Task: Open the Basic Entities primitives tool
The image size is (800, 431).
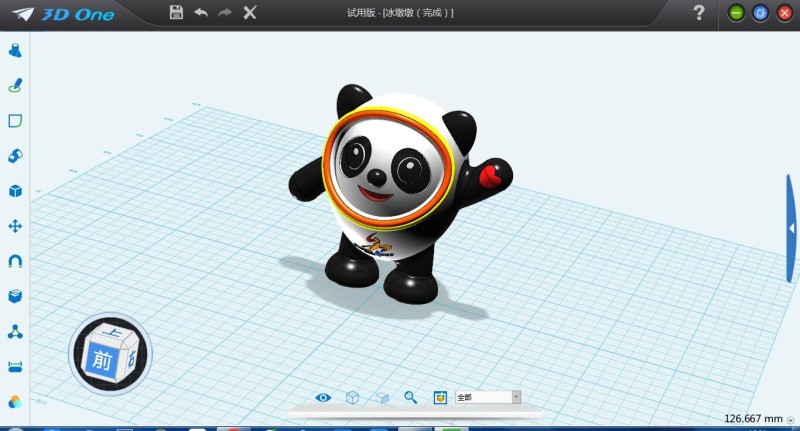Action: coord(15,50)
